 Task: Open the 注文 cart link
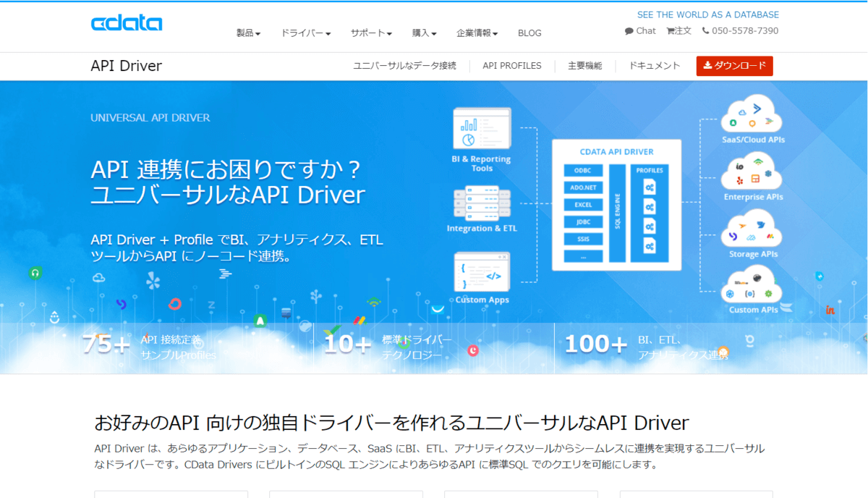[678, 30]
